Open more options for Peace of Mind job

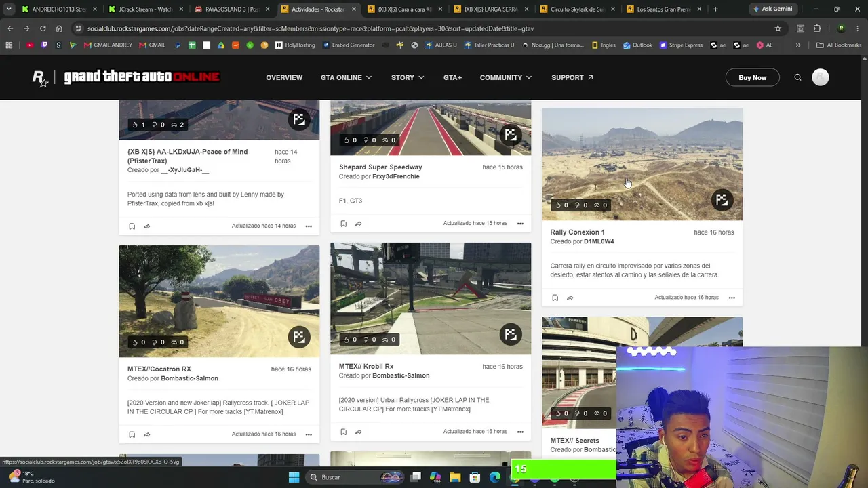tap(309, 226)
